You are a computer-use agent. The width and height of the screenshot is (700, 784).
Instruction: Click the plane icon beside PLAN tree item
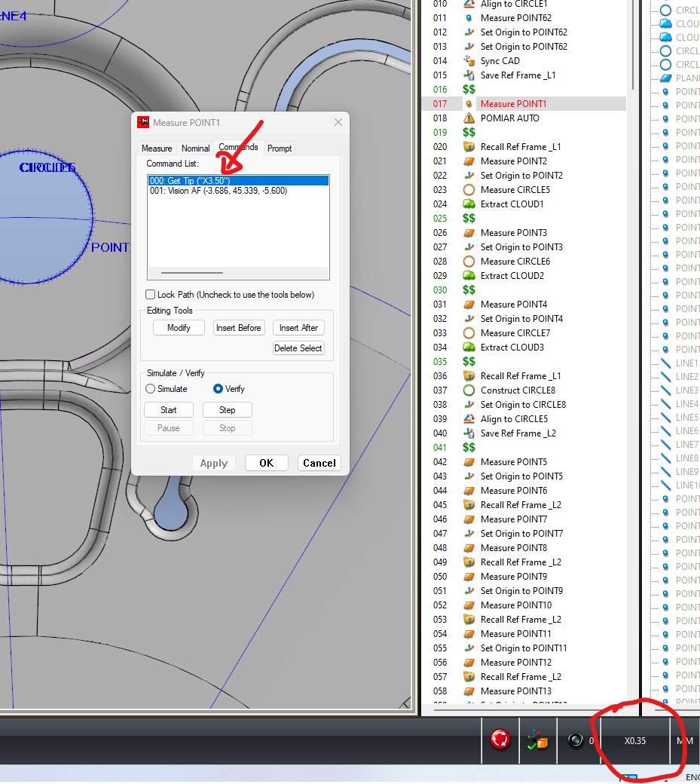click(665, 78)
